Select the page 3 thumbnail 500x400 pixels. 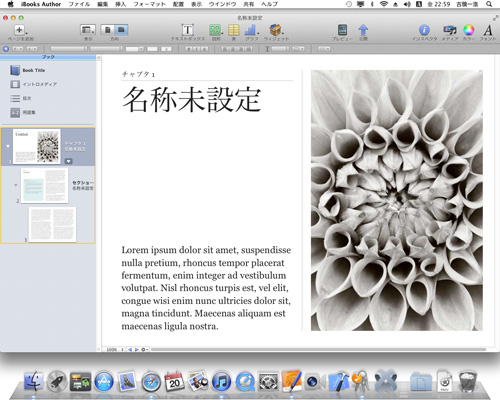(52, 224)
